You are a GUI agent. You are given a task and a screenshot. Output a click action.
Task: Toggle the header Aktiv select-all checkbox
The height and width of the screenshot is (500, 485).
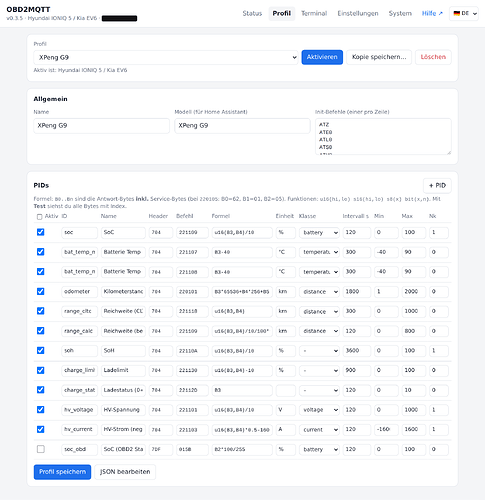coord(40,217)
